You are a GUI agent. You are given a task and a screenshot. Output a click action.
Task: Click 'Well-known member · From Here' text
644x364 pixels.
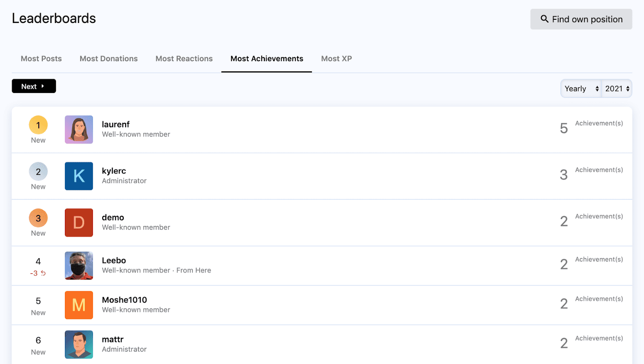156,271
